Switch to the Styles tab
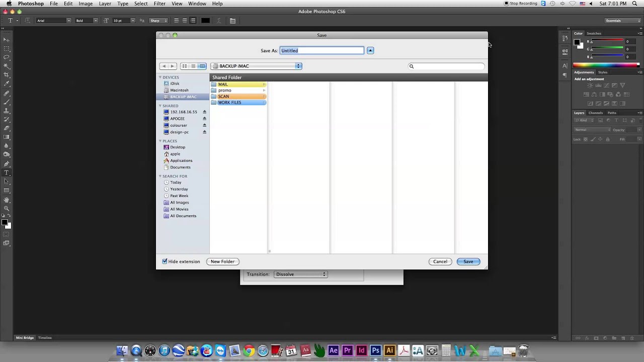Image resolution: width=644 pixels, height=362 pixels. point(603,72)
